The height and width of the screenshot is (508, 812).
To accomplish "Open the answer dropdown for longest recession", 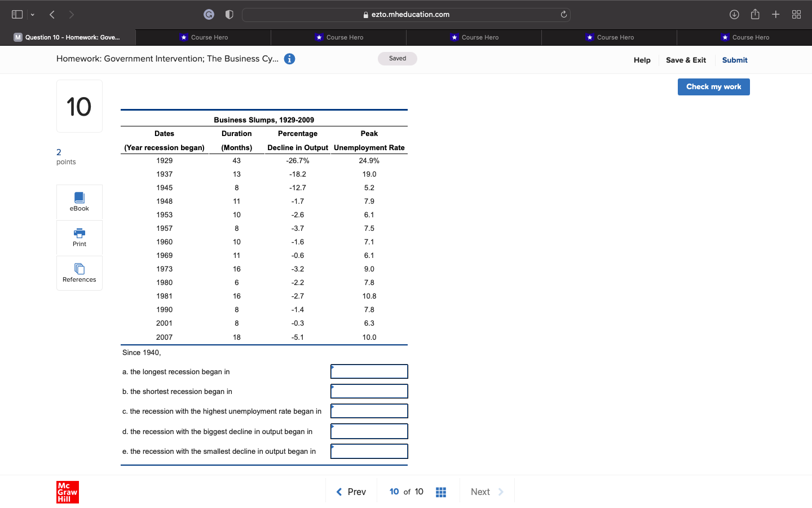I will (369, 371).
